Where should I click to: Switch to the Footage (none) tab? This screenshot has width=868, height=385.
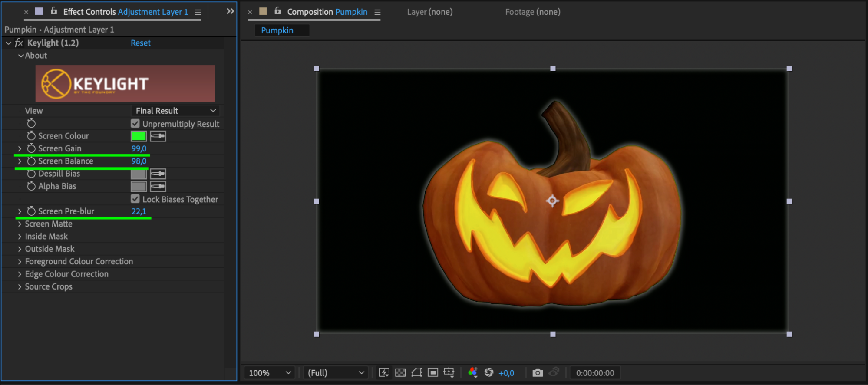532,12
